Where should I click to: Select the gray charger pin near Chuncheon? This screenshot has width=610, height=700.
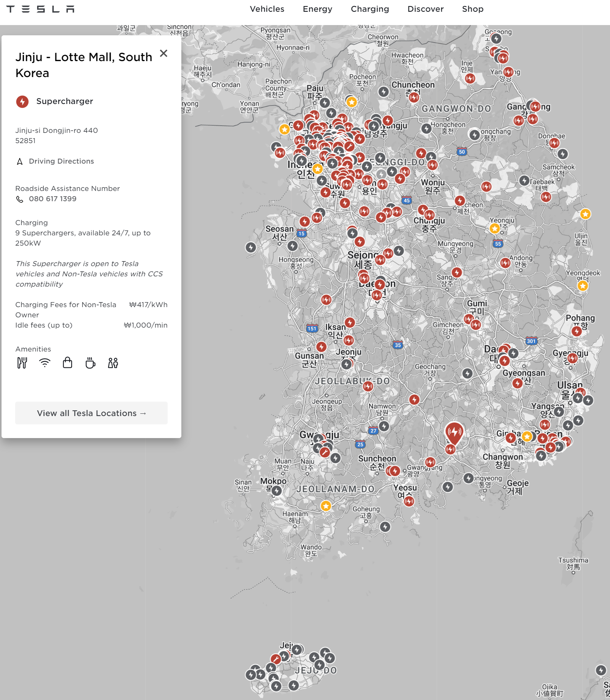click(x=384, y=91)
